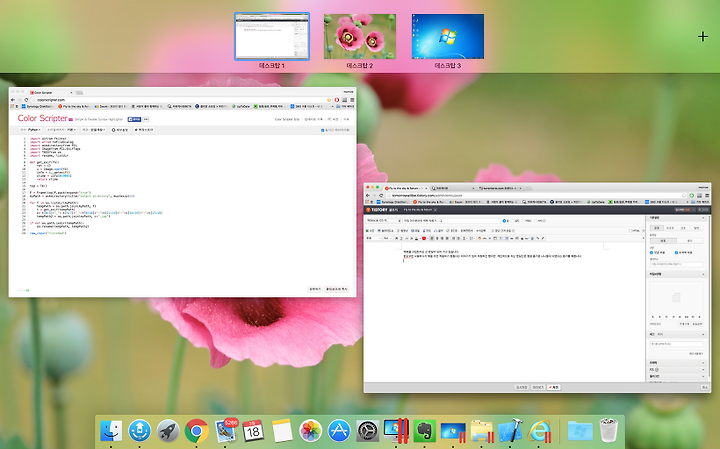Click Opera extension icon in Color Scripter window
The height and width of the screenshot is (449, 720).
[337, 100]
